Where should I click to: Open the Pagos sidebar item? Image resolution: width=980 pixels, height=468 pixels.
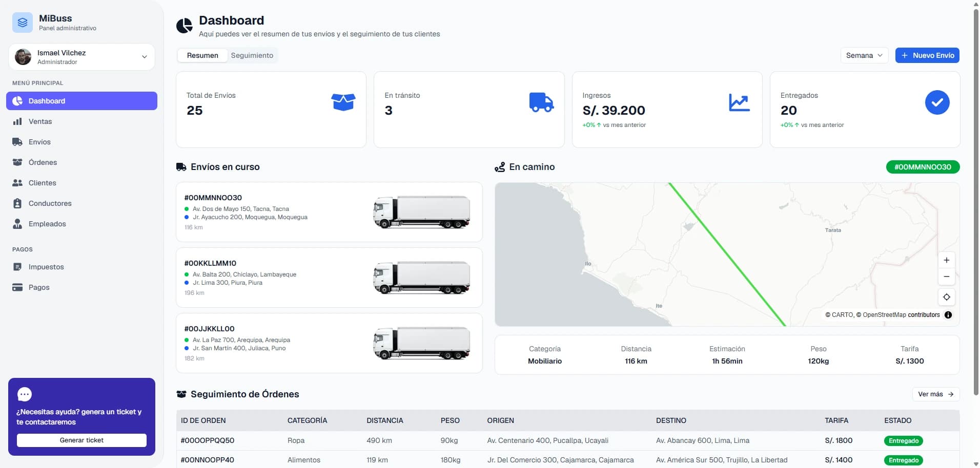(x=81, y=287)
